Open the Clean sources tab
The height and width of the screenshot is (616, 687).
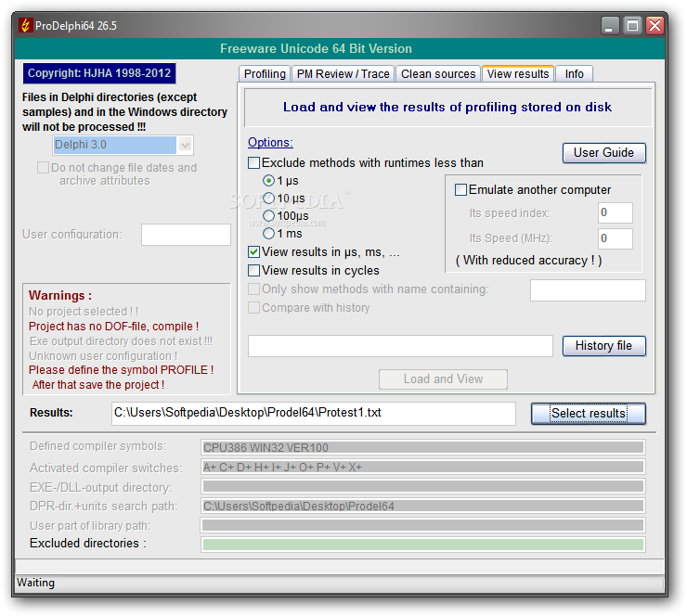click(x=438, y=74)
